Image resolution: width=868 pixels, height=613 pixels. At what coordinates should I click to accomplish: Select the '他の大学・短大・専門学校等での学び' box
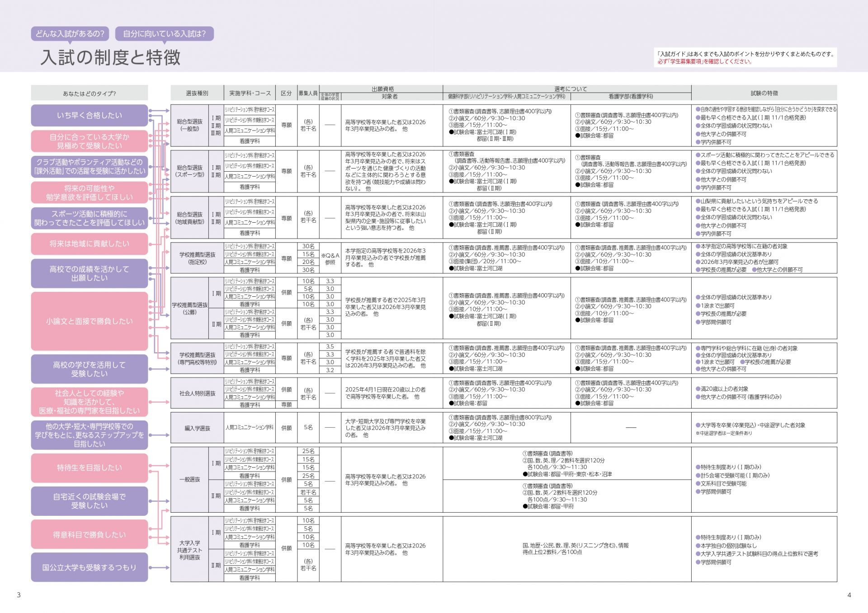tap(90, 435)
